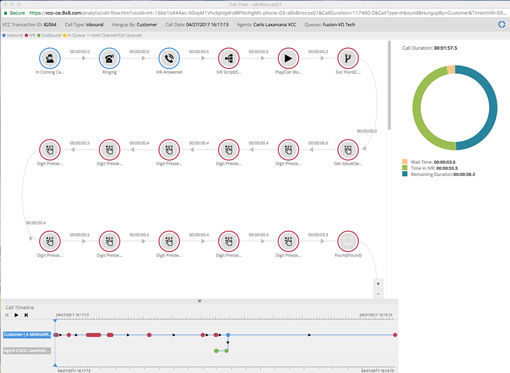510x373 pixels.
Task: Click the Inbound legend entry
Action: coord(13,35)
